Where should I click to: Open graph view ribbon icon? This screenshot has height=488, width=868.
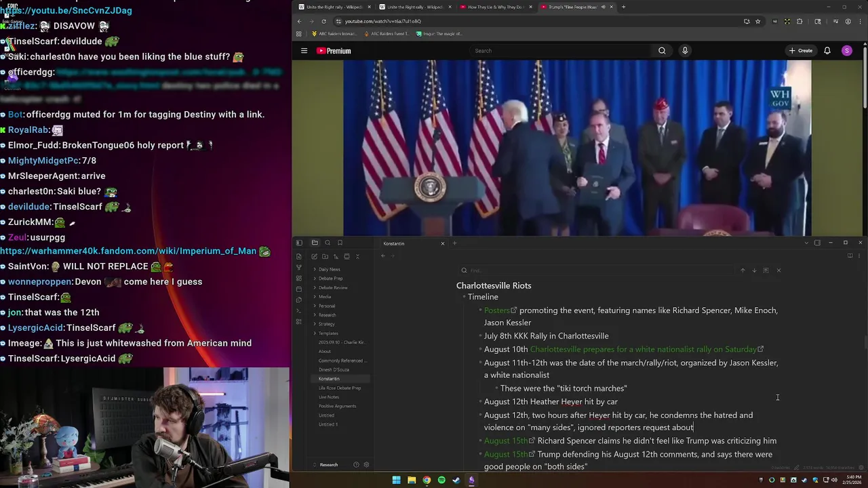point(299,267)
